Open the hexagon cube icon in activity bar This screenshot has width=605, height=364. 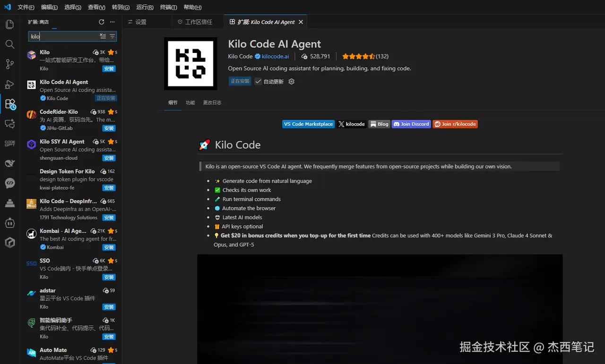9,243
